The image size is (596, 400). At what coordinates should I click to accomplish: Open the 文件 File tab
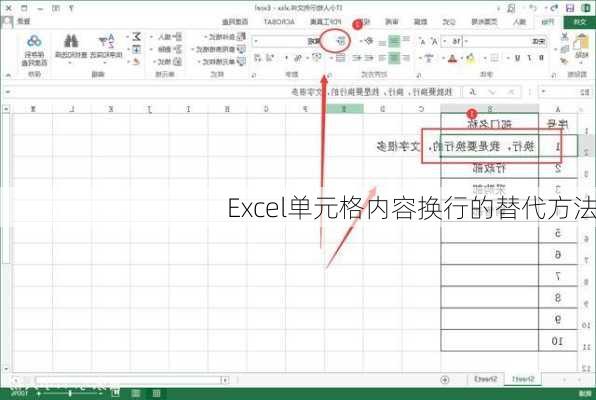(579, 22)
